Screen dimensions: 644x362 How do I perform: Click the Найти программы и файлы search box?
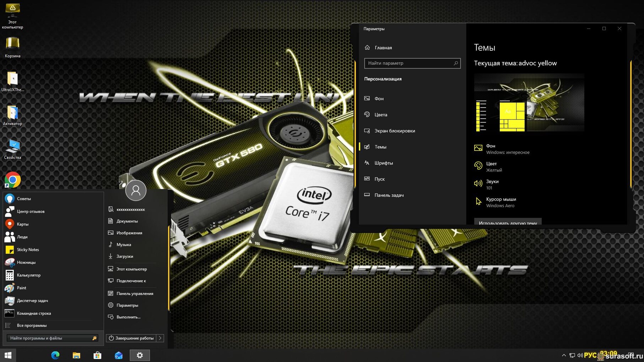click(x=53, y=338)
